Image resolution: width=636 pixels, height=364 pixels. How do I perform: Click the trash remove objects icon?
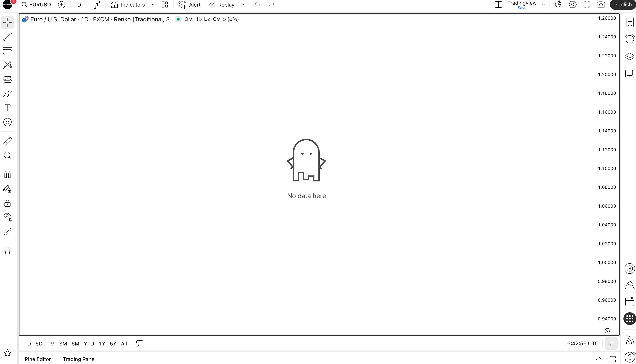[7, 251]
